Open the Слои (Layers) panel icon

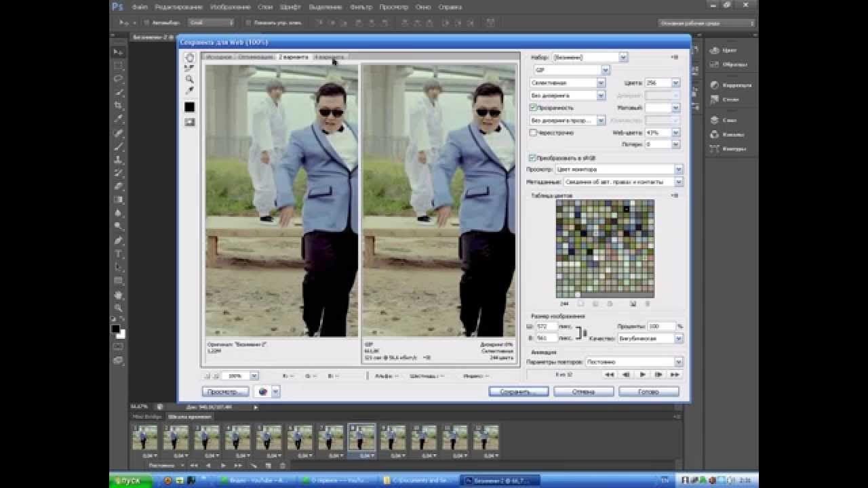tap(715, 120)
